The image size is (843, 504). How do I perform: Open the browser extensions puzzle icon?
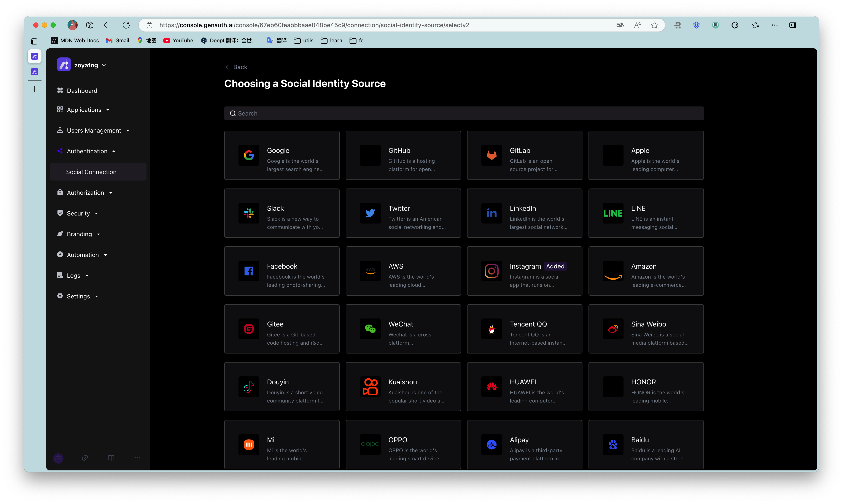point(735,25)
